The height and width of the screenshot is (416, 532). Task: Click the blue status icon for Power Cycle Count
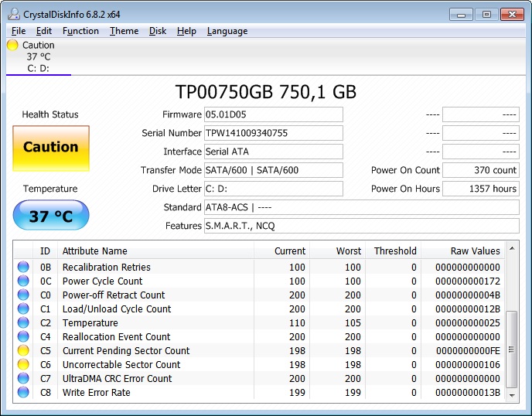coord(23,281)
